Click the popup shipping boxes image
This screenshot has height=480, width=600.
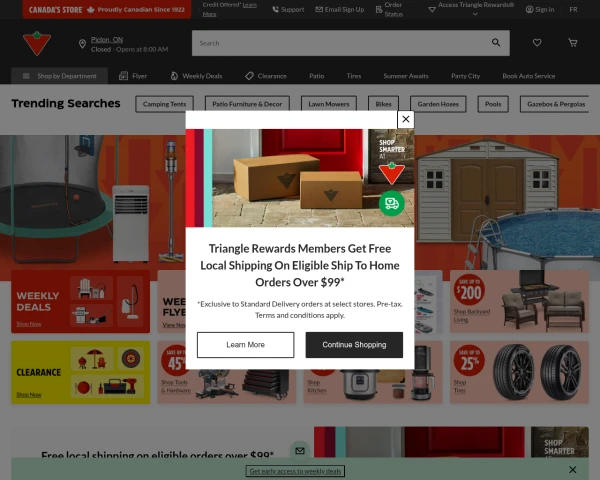coord(300,178)
